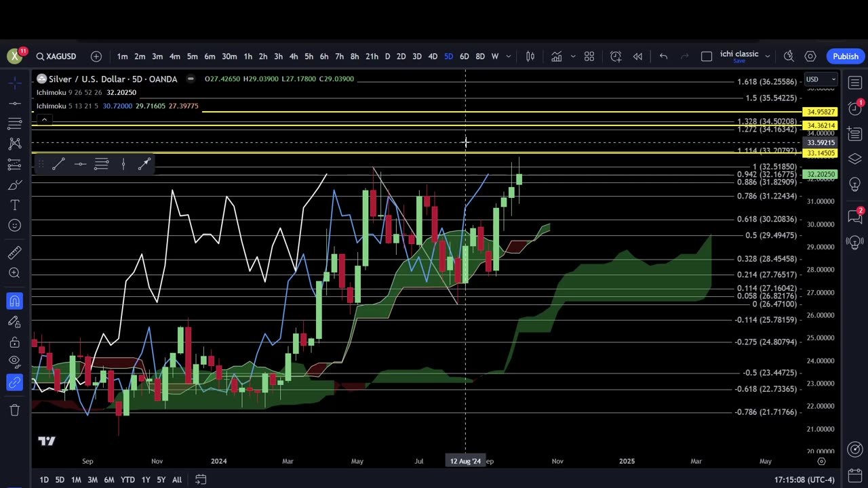This screenshot has width=868, height=488.
Task: Expand the ichi classic layout dropdown
Action: [x=768, y=56]
